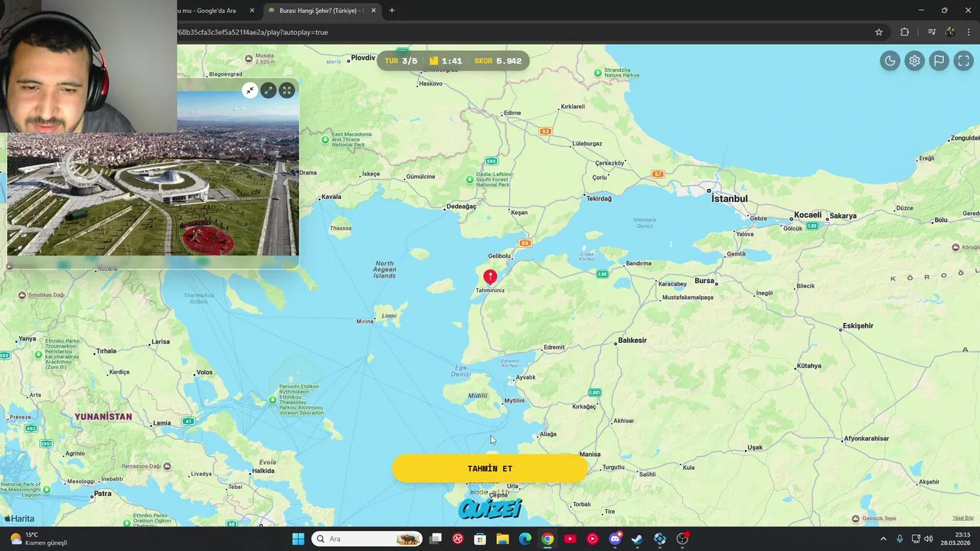Click the SKOR 5.942 score display
Screen dimensions: 980x551
(498, 61)
